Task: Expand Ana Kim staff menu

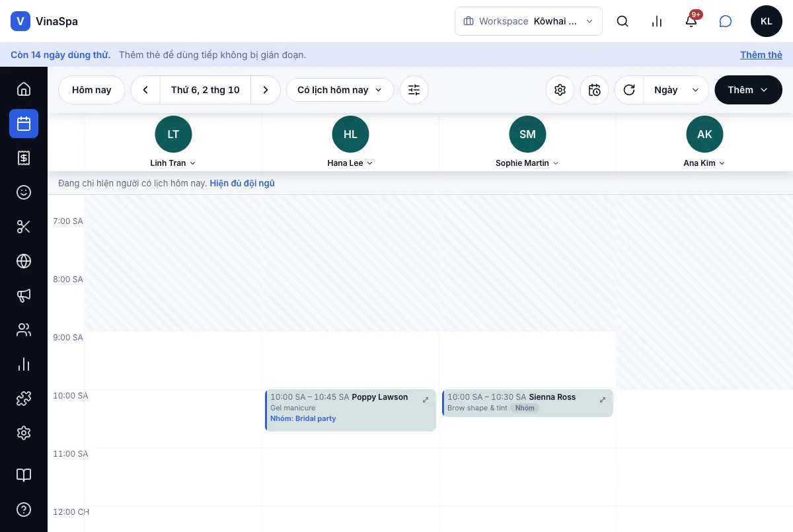Action: (704, 163)
